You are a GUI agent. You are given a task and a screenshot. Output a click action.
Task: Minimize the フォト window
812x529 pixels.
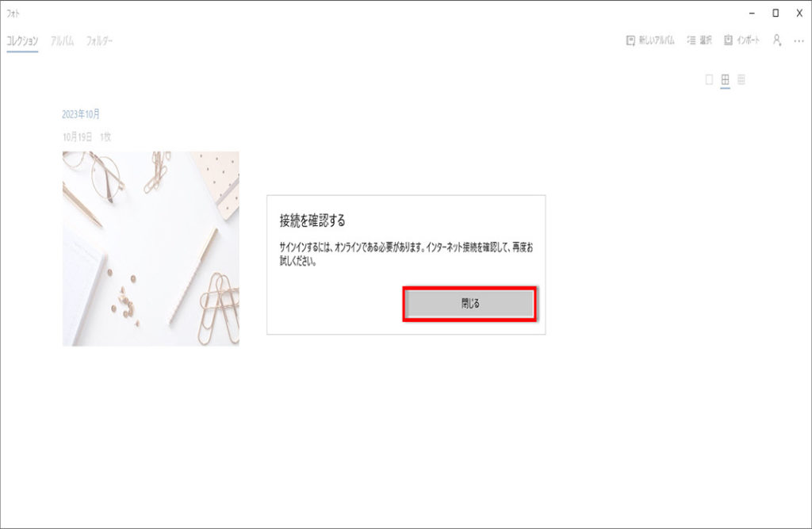752,13
